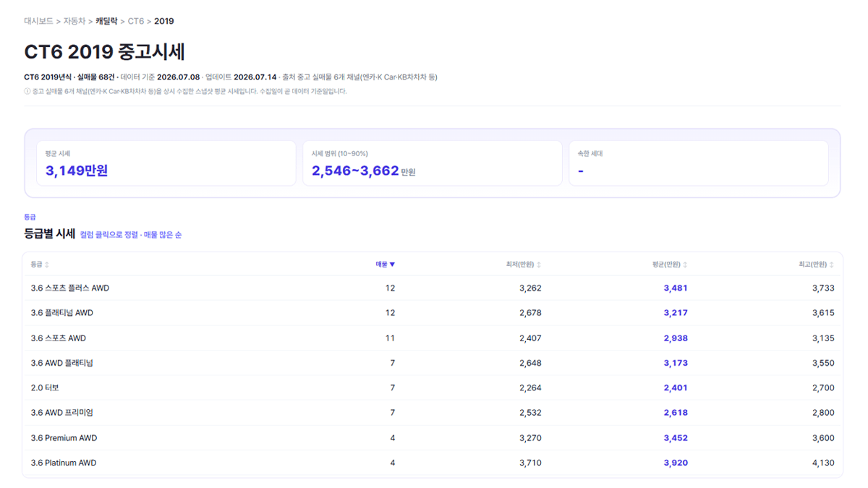
Task: Click average price 3,481
Action: point(676,288)
